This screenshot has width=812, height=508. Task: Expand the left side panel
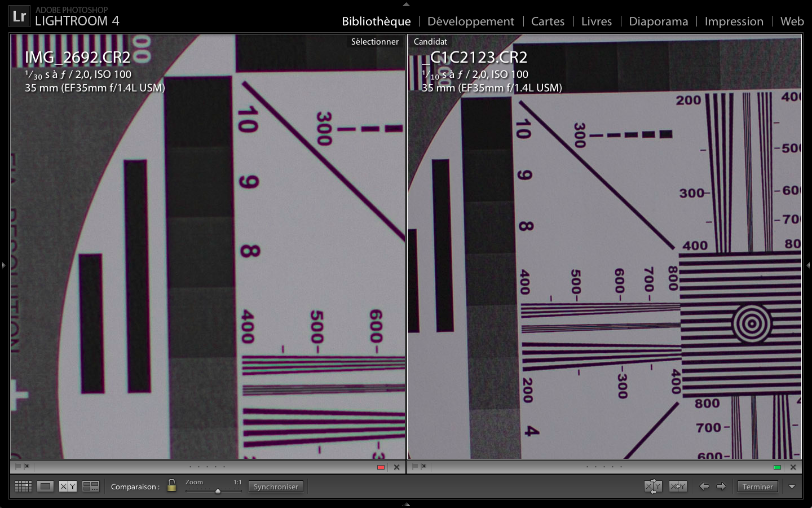pyautogui.click(x=3, y=265)
